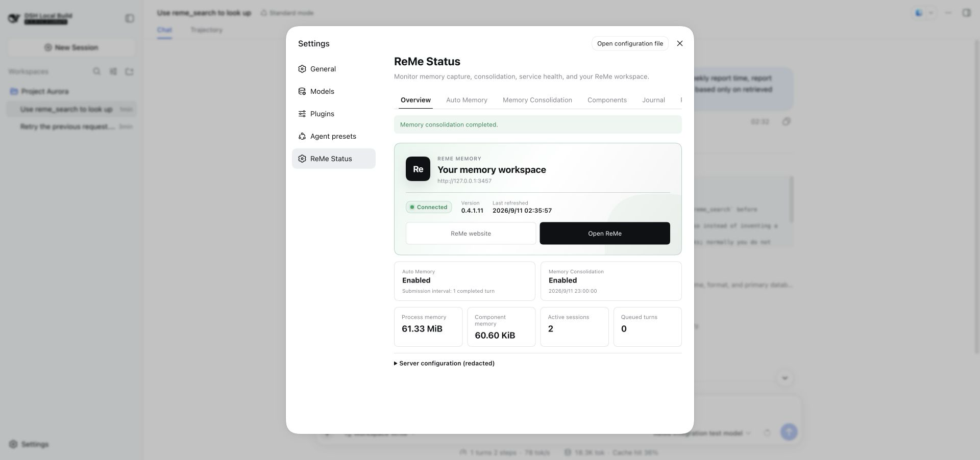
Task: Close the Settings dialog
Action: pyautogui.click(x=679, y=43)
